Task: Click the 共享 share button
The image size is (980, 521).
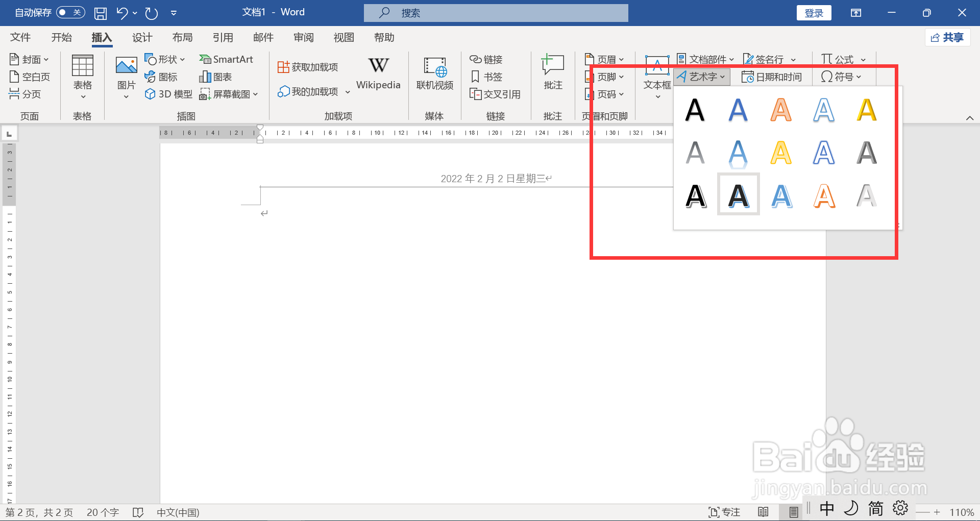Action: (947, 37)
